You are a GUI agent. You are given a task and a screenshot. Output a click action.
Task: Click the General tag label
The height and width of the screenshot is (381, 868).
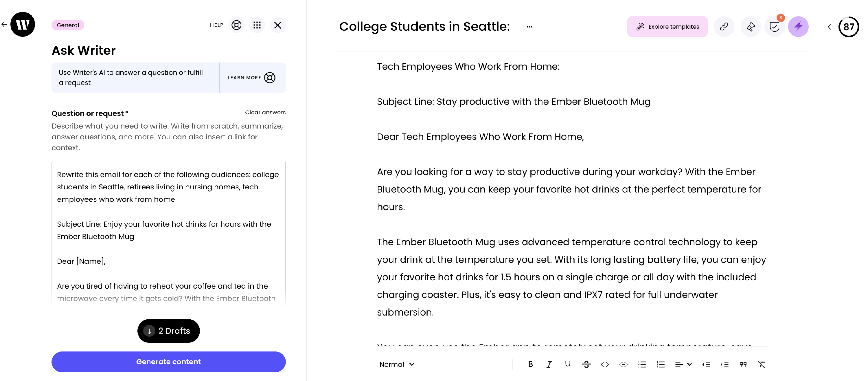[68, 25]
